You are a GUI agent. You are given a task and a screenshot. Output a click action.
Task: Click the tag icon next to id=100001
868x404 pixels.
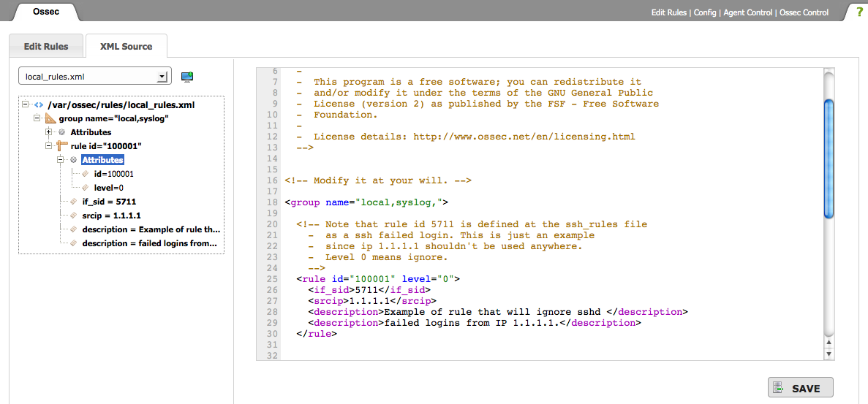86,174
